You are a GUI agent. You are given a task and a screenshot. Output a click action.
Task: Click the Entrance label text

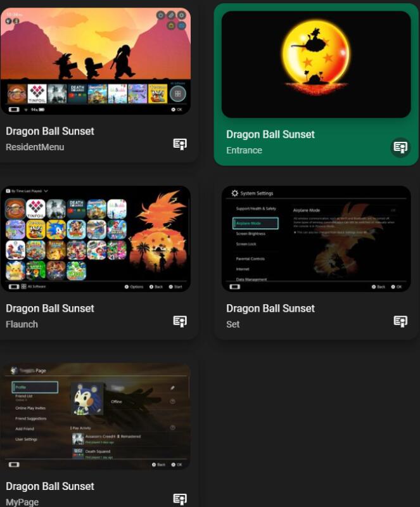[244, 150]
